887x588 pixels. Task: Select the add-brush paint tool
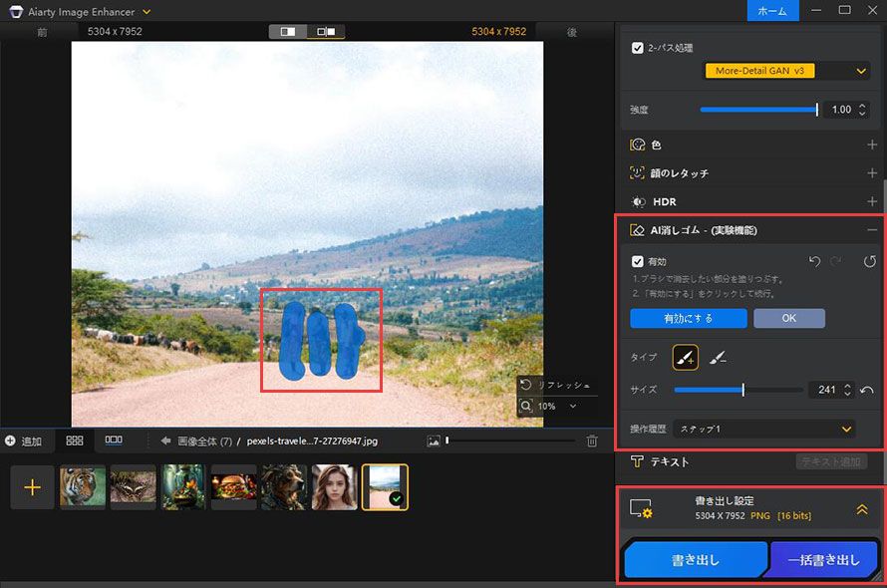click(685, 358)
